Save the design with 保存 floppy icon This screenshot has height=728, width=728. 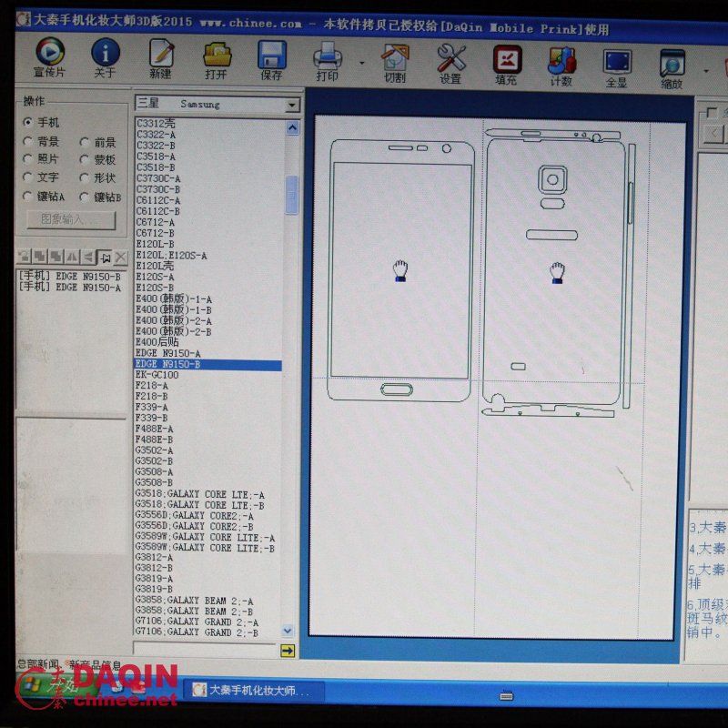271,60
